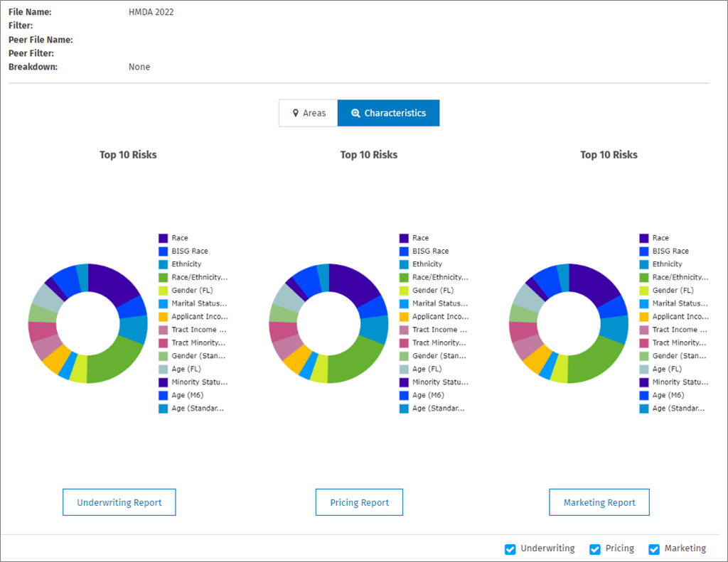Click orange segment in Marketing donut chart

click(x=535, y=359)
